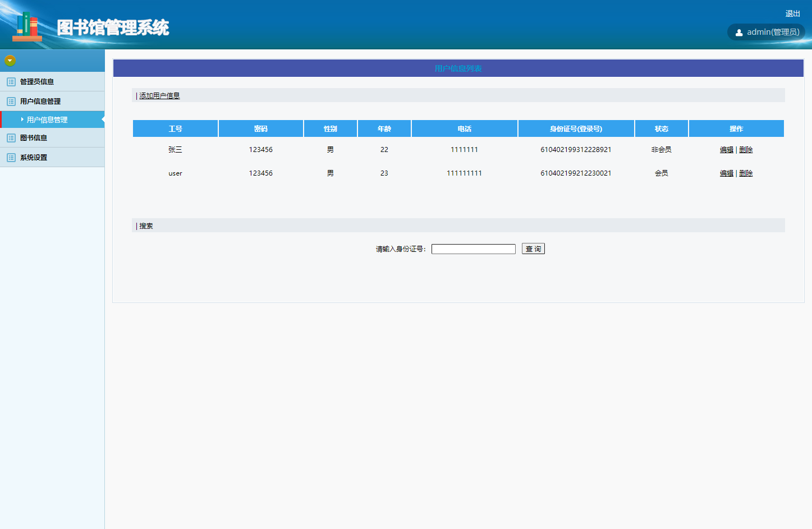Collapse the 用户信息管理 parent menu

click(40, 102)
